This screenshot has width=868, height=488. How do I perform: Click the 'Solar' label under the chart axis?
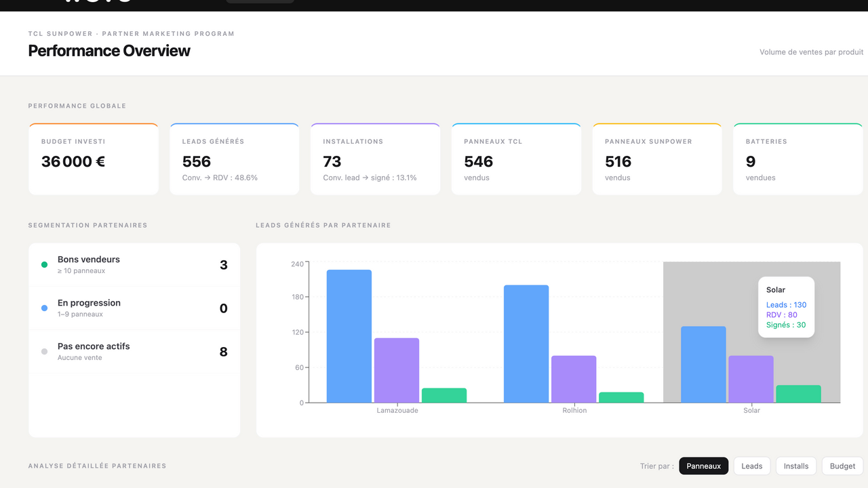(x=751, y=410)
